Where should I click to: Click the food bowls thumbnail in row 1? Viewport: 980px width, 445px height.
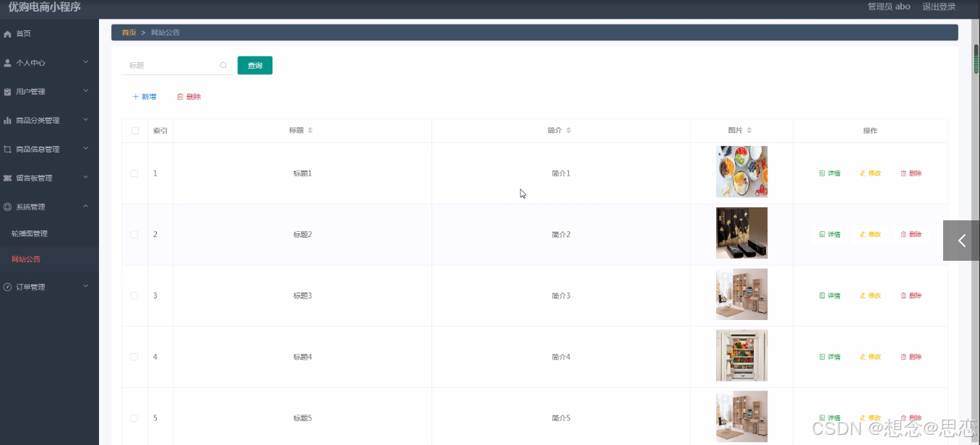click(742, 172)
